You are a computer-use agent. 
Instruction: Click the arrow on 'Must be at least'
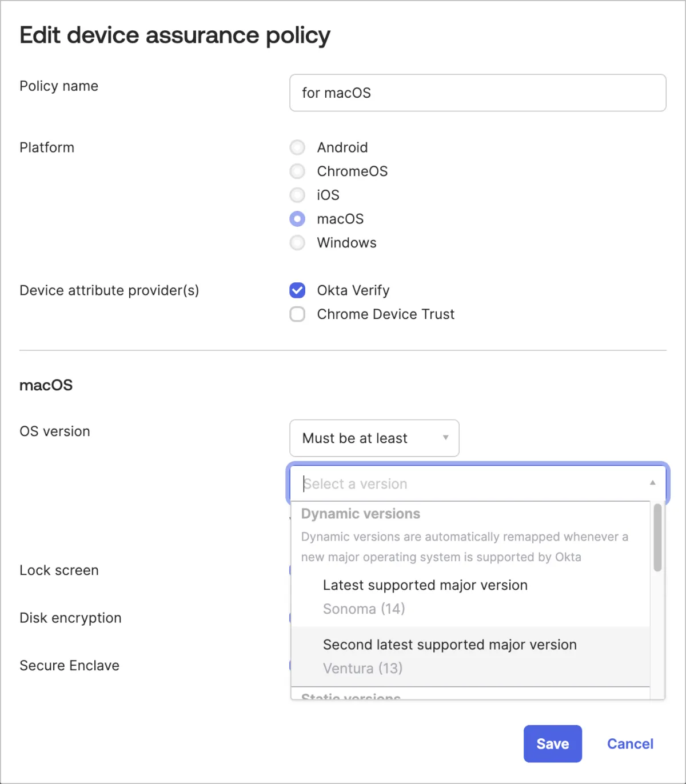click(x=445, y=438)
